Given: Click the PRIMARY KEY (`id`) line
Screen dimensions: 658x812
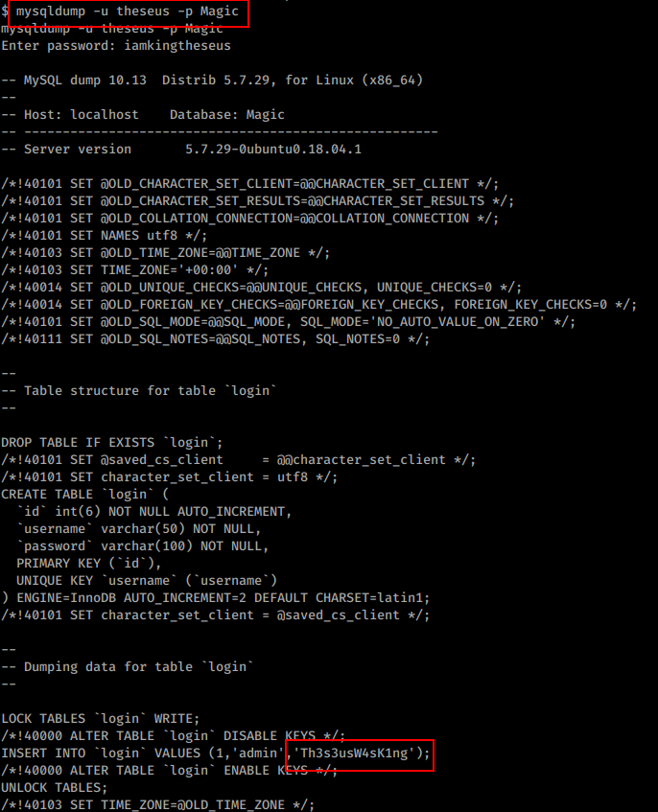Looking at the screenshot, I should coord(88,564).
